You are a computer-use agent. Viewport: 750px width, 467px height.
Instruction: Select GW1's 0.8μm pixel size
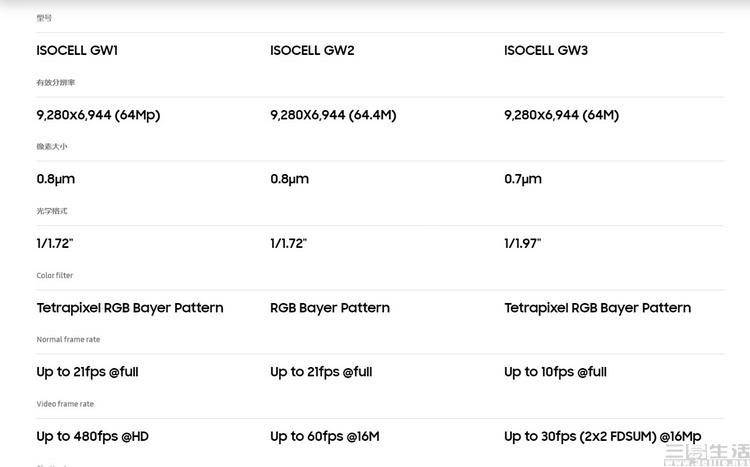pos(56,179)
